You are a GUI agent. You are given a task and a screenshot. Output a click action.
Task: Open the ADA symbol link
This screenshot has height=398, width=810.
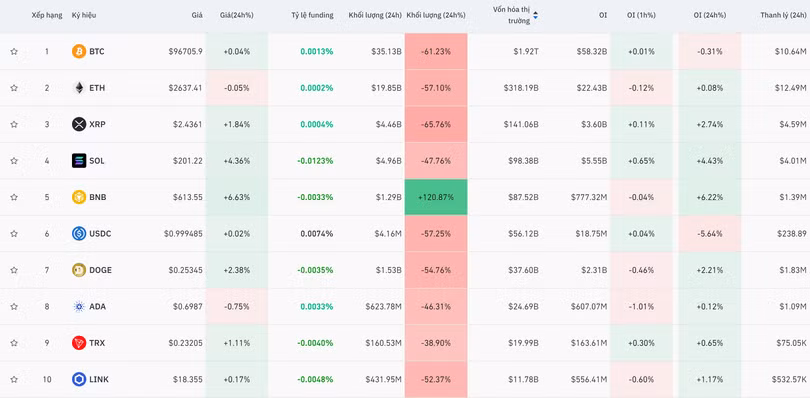(98, 307)
